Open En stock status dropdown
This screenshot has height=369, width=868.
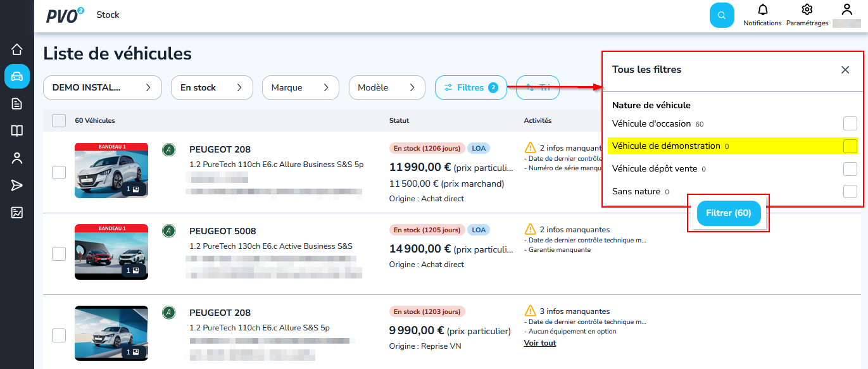tap(212, 87)
